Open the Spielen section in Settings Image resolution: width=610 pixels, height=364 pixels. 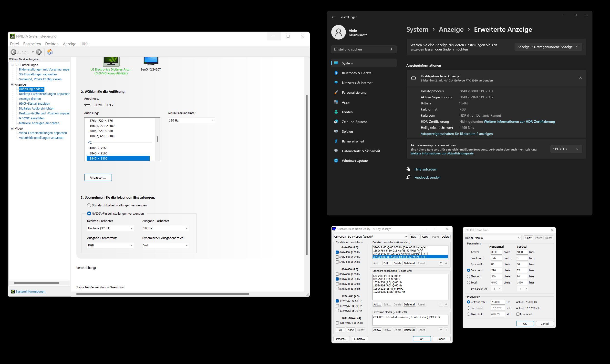364,131
